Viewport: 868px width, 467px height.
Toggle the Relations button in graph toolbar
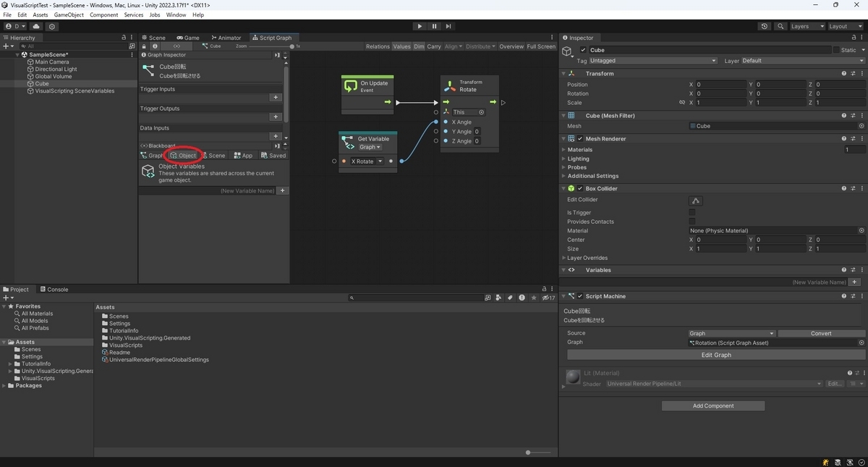pyautogui.click(x=378, y=46)
